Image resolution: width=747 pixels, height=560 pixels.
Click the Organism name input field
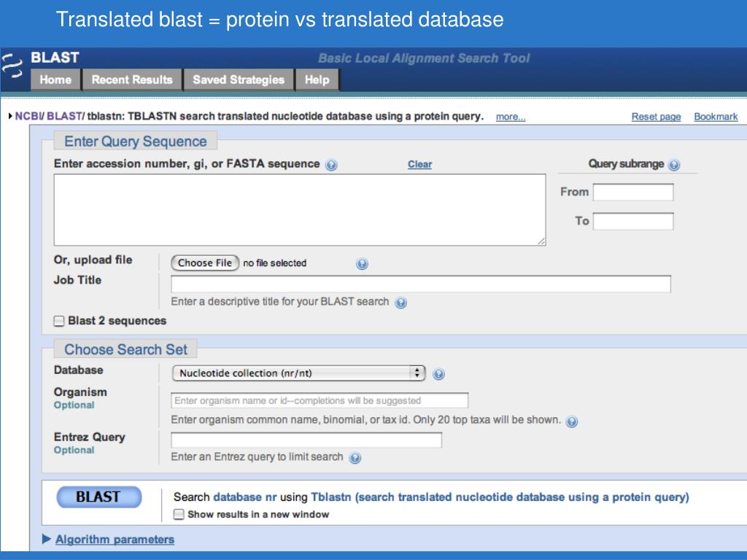tap(320, 400)
